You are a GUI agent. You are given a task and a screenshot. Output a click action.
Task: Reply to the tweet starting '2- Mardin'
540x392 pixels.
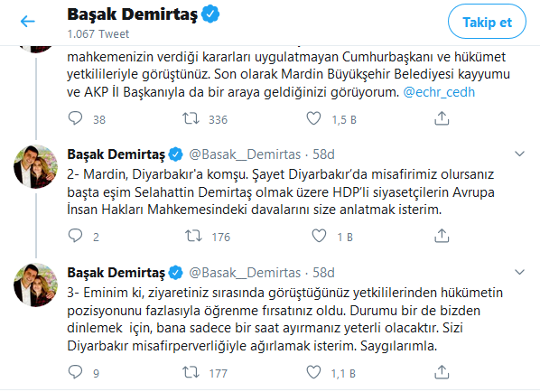[x=75, y=236]
